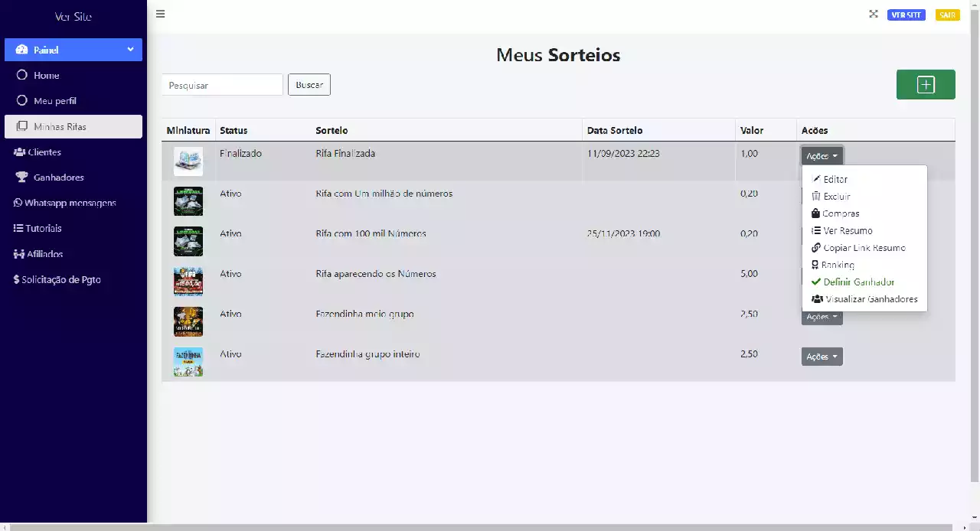Click the green add new raffle button
The height and width of the screenshot is (531, 980).
[926, 84]
